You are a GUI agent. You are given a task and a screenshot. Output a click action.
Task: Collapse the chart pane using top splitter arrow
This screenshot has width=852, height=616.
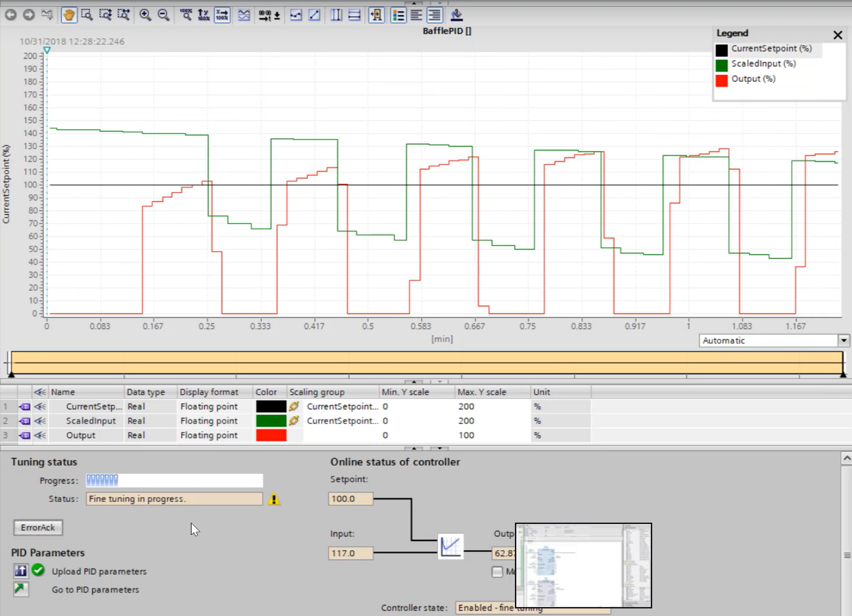tap(415, 3)
